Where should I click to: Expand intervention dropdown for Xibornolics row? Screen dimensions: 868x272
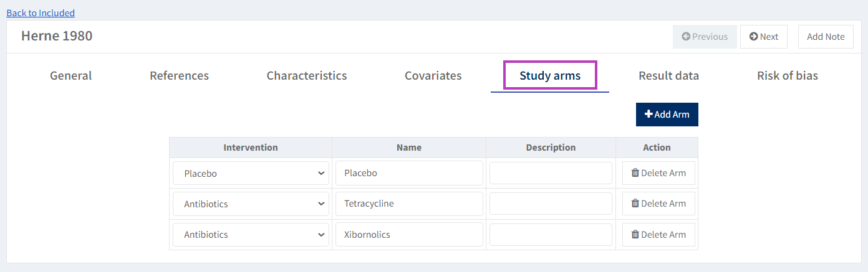click(x=251, y=235)
